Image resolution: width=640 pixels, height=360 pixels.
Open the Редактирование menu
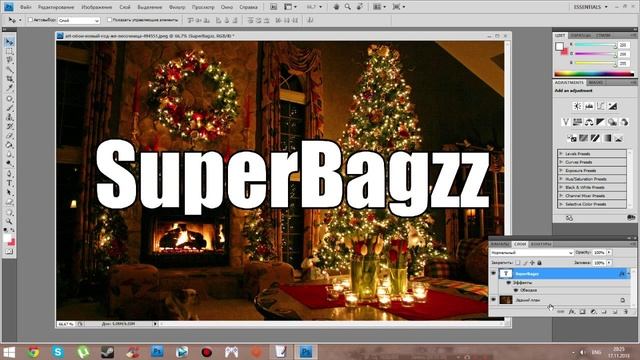pyautogui.click(x=56, y=7)
